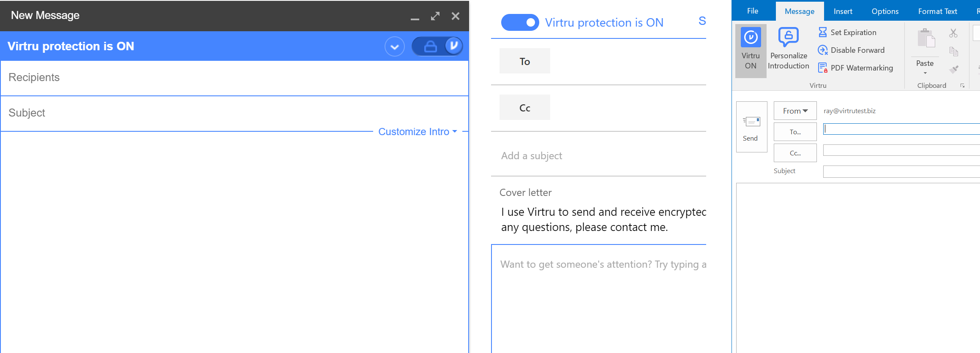Click the blue S link beside Virtru toggle

coord(702,21)
